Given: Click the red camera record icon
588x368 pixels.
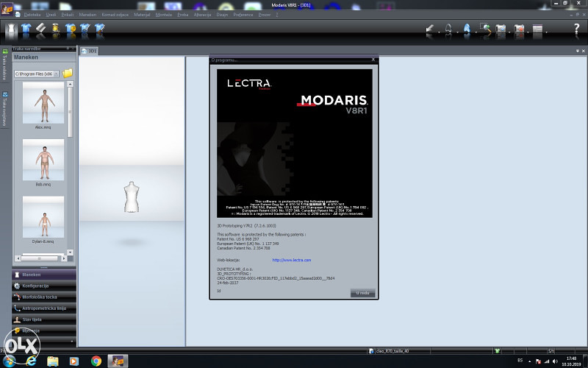Looking at the screenshot, I should click(x=519, y=30).
